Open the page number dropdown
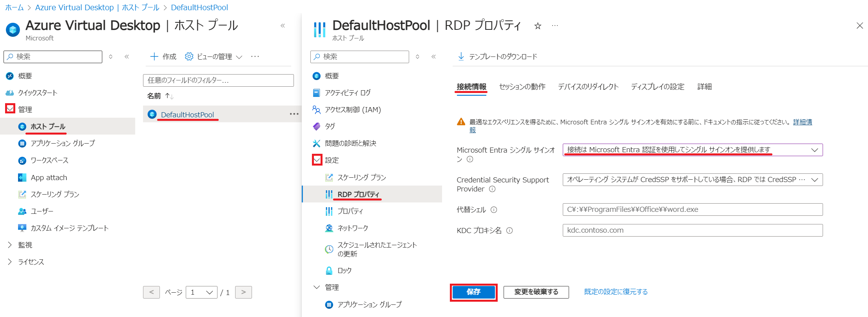868x317 pixels. 201,292
